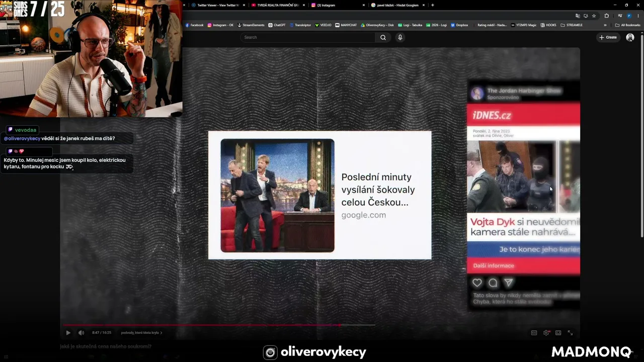The image size is (644, 362).
Task: Open the Dropbox bookmark
Action: click(x=459, y=25)
